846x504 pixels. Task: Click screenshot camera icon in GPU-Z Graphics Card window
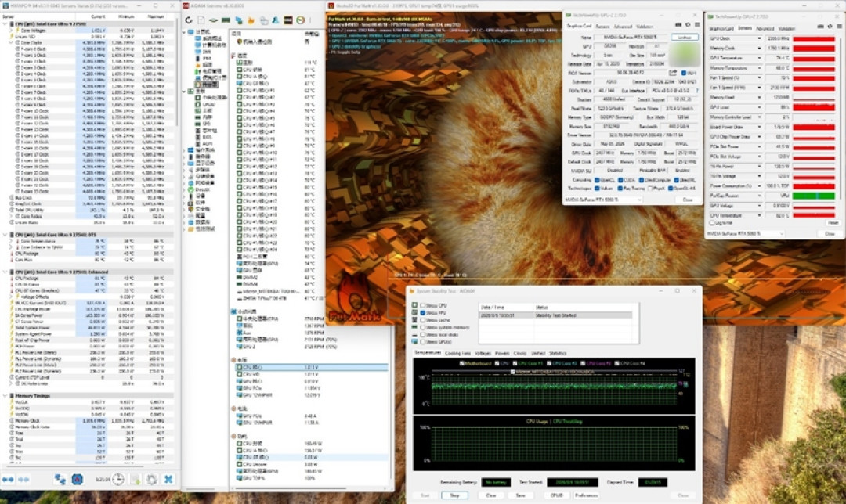(678, 25)
